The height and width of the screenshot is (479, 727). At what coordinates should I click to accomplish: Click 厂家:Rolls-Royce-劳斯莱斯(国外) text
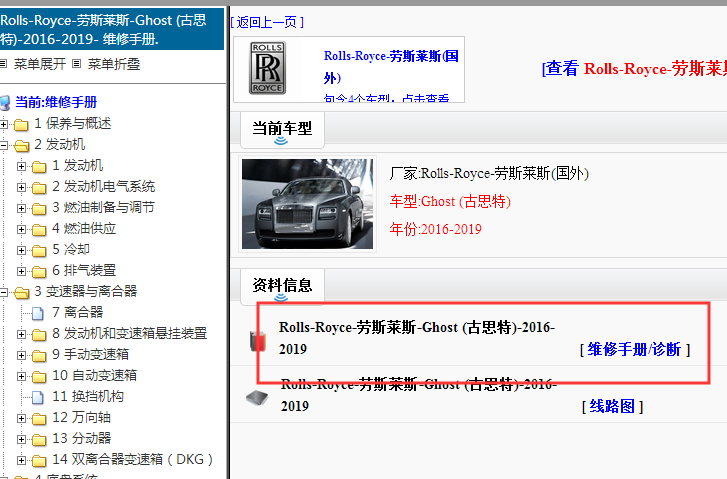point(489,173)
